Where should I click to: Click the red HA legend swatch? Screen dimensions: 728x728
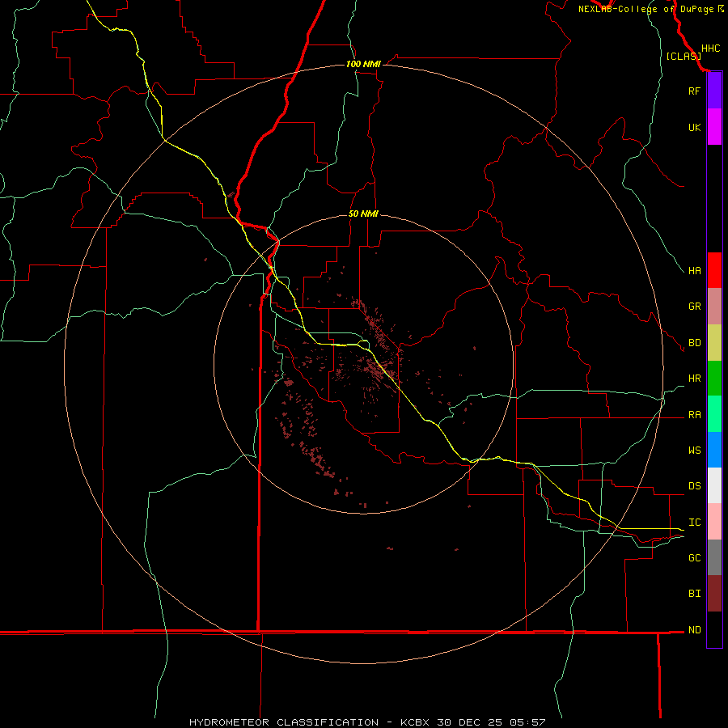714,270
